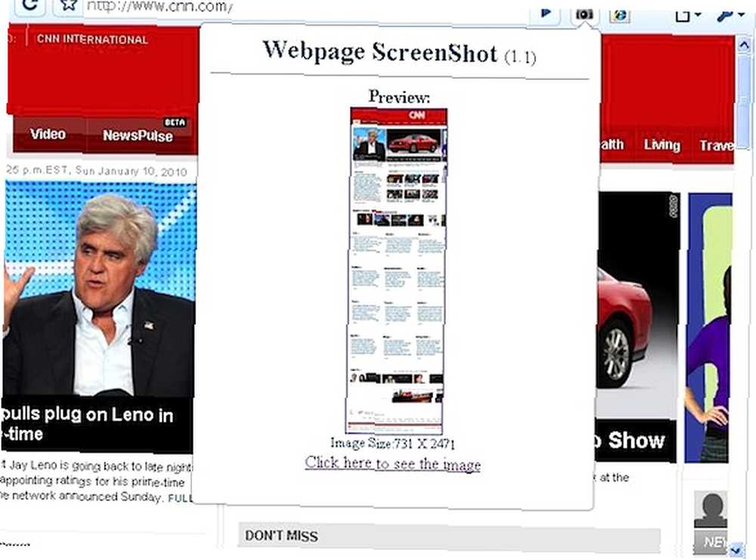The height and width of the screenshot is (560, 756).
Task: Click the DON'T MISS section header
Action: 281,535
